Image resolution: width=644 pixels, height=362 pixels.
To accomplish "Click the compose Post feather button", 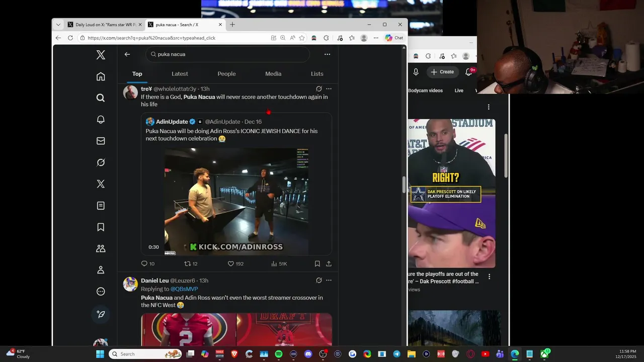I will pyautogui.click(x=101, y=314).
